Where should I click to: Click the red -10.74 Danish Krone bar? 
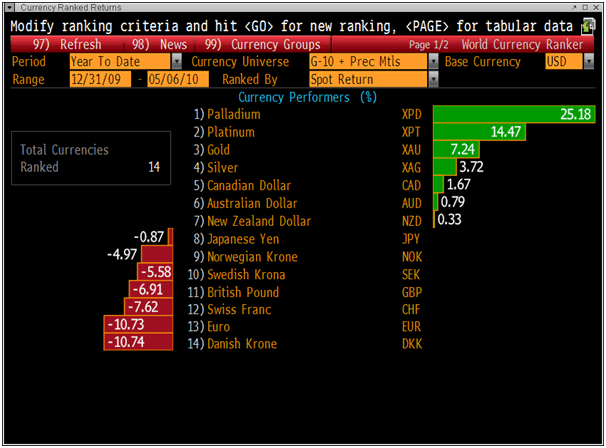(x=138, y=342)
